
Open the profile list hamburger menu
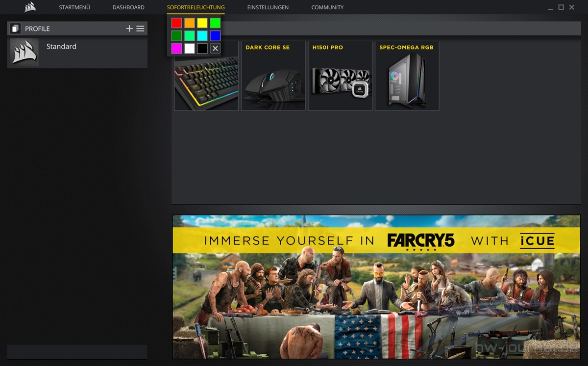click(140, 28)
